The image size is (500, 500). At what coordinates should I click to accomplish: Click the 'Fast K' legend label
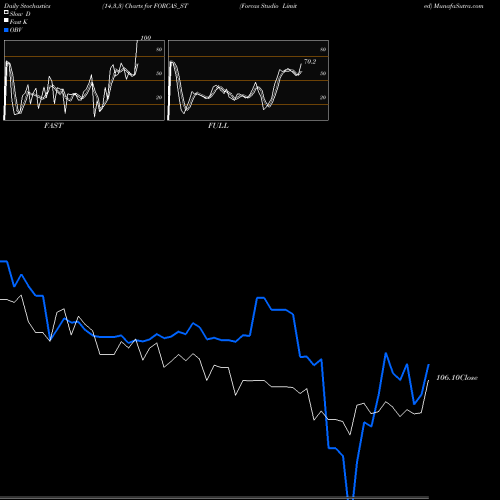point(19,22)
